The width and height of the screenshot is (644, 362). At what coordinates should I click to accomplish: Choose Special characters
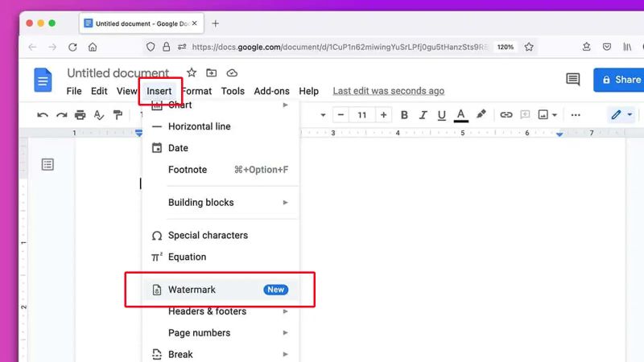click(x=221, y=235)
